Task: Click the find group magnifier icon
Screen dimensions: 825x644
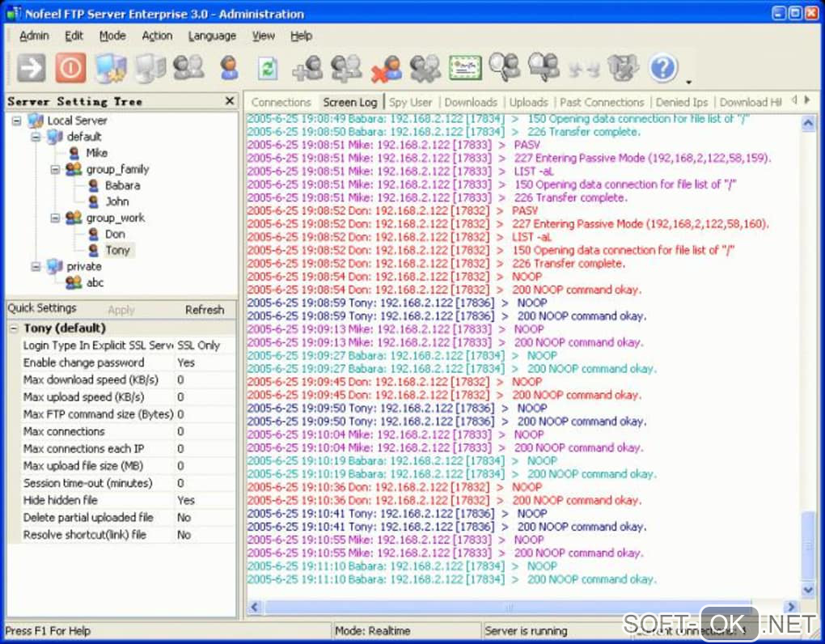Action: (x=544, y=67)
